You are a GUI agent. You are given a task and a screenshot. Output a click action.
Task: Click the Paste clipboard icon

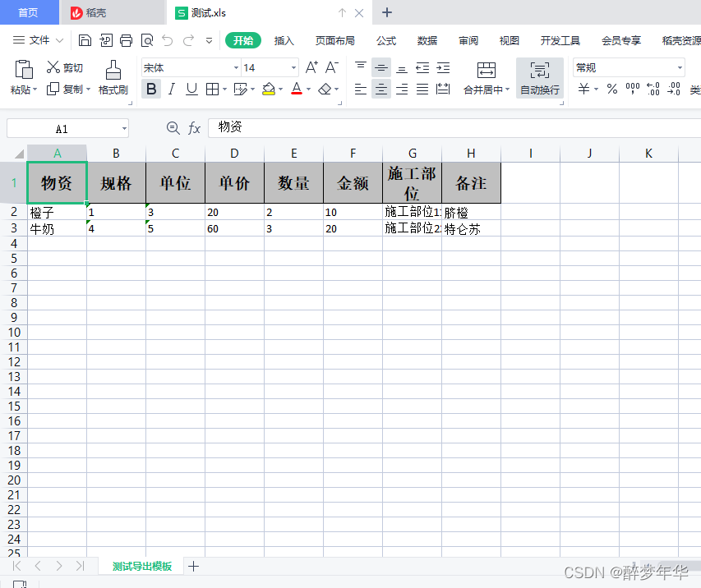click(24, 69)
